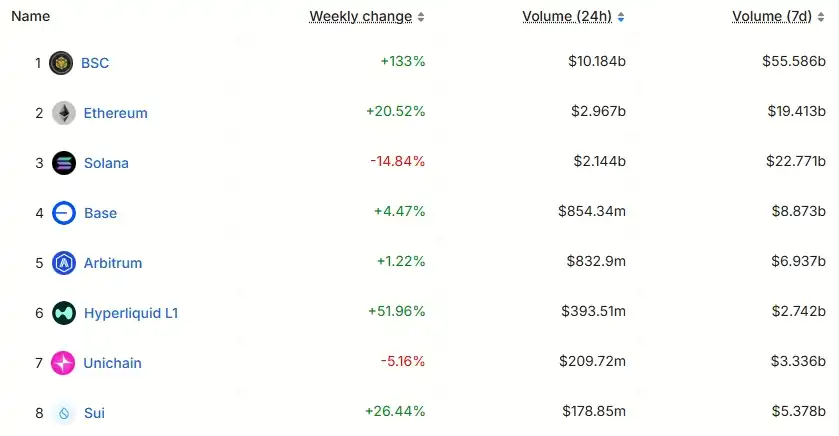This screenshot has width=839, height=436.
Task: Click the Weekly change column header
Action: [360, 16]
